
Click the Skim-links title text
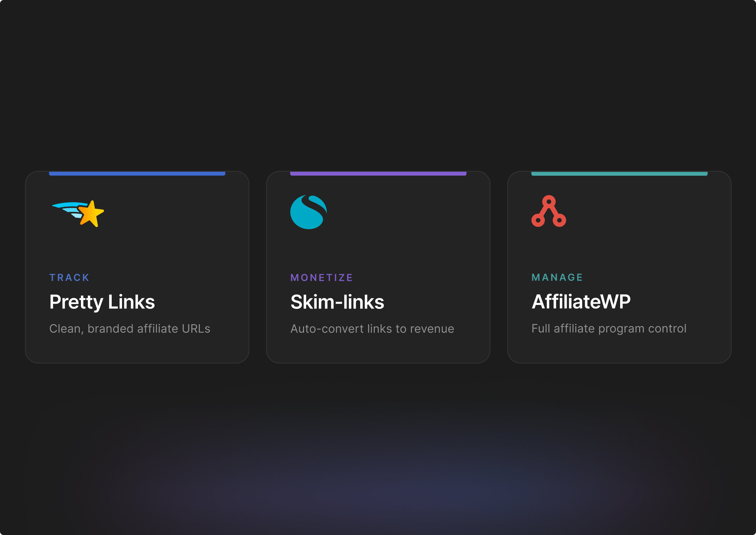pos(337,302)
